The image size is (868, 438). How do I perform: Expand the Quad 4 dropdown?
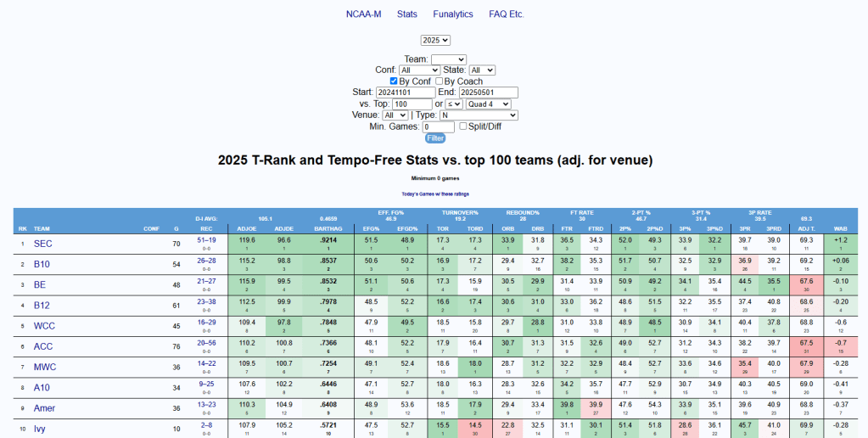tap(488, 104)
